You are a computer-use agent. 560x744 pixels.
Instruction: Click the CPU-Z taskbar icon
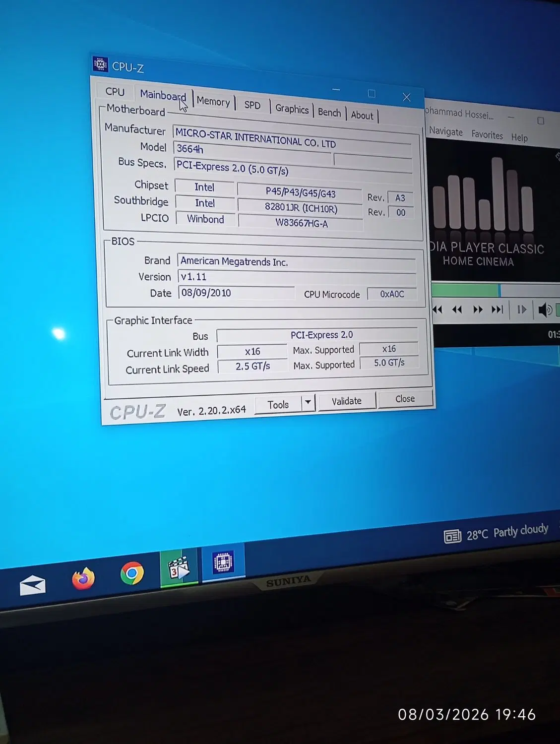click(x=223, y=562)
